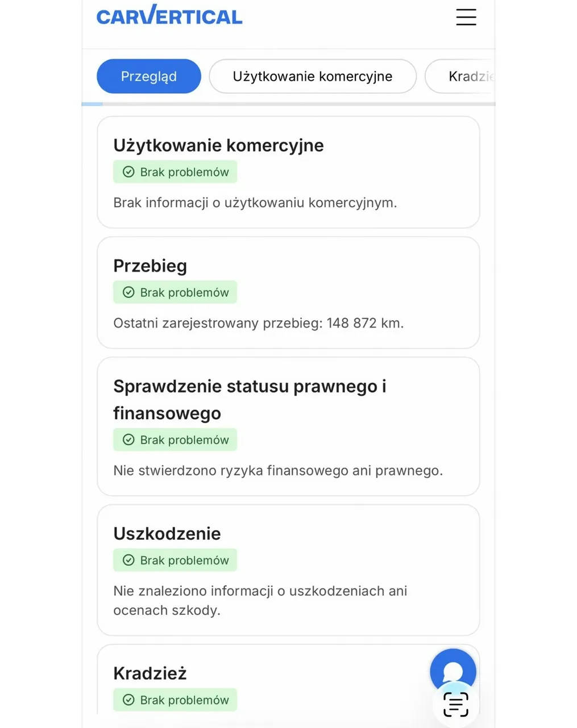Click checkmark icon in Kradzież badge

(x=129, y=700)
